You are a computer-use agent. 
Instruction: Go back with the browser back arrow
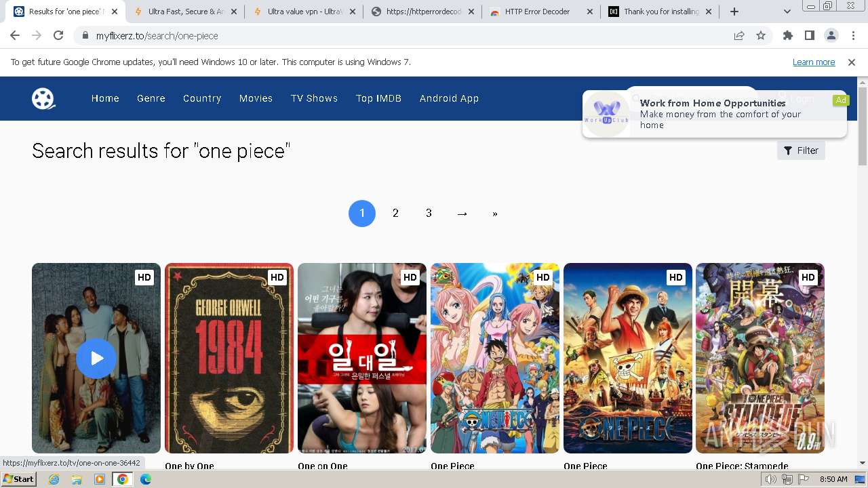pos(15,36)
